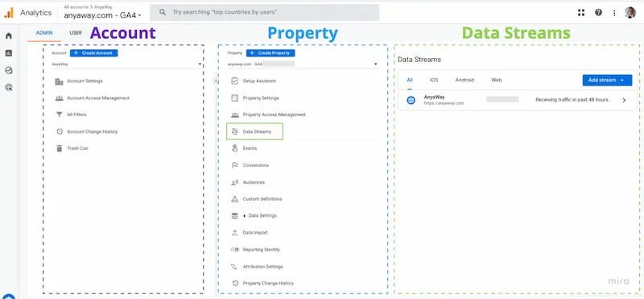The height and width of the screenshot is (299, 644).
Task: Click the search bar input field
Action: (x=265, y=12)
